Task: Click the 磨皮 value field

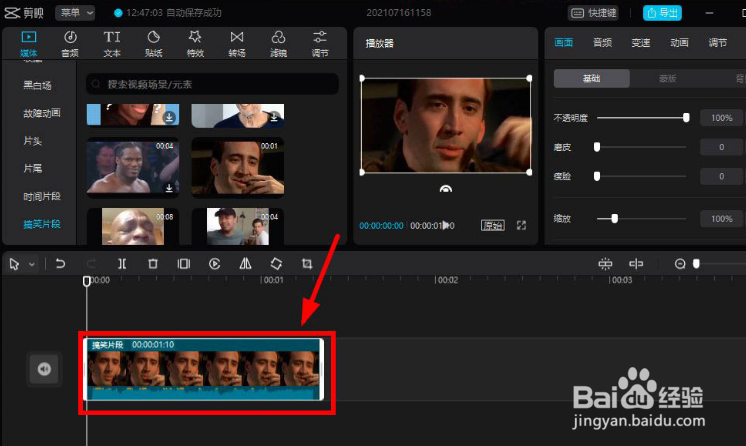Action: click(x=721, y=147)
